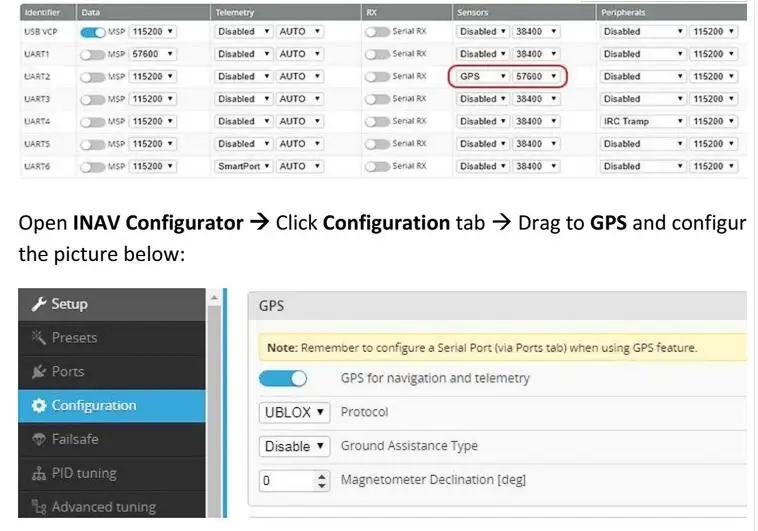This screenshot has height=531, width=758.
Task: Open UART1 telemetry Disabled dropdown
Action: point(244,54)
